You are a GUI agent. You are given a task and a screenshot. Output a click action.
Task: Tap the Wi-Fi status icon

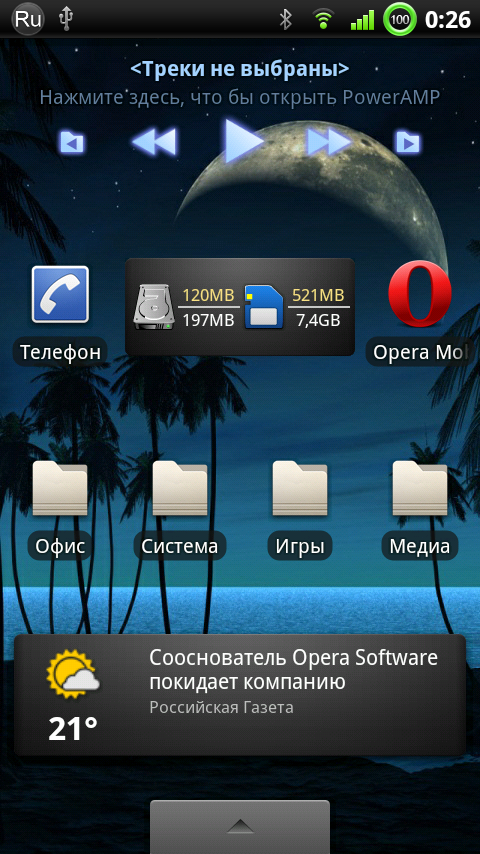[x=323, y=20]
